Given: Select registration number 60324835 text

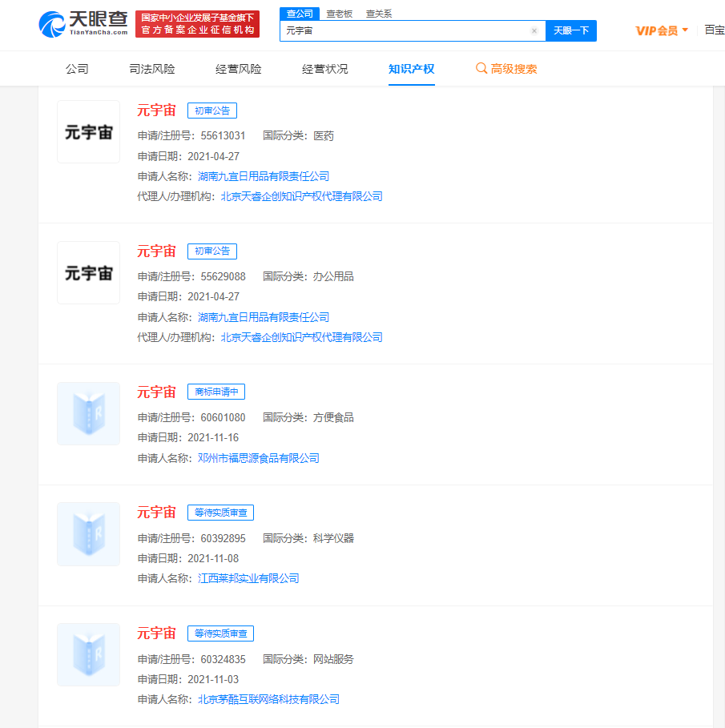Looking at the screenshot, I should coord(223,659).
